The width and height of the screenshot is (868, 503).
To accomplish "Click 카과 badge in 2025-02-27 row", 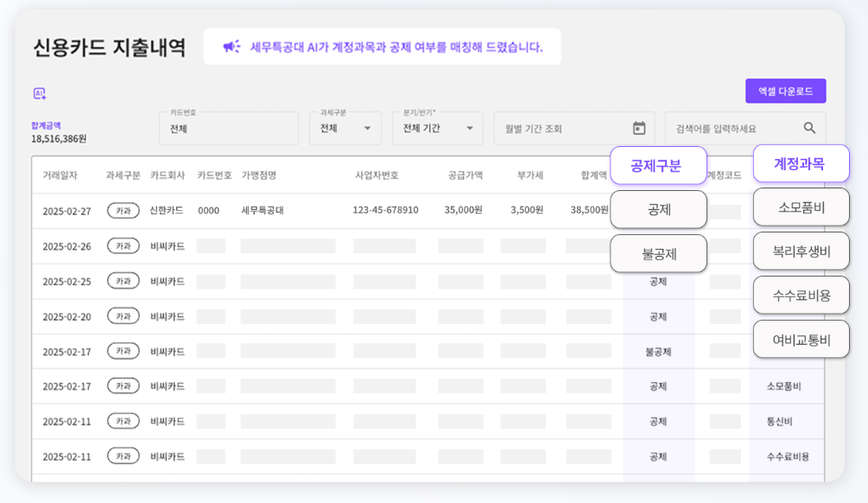I will 123,210.
